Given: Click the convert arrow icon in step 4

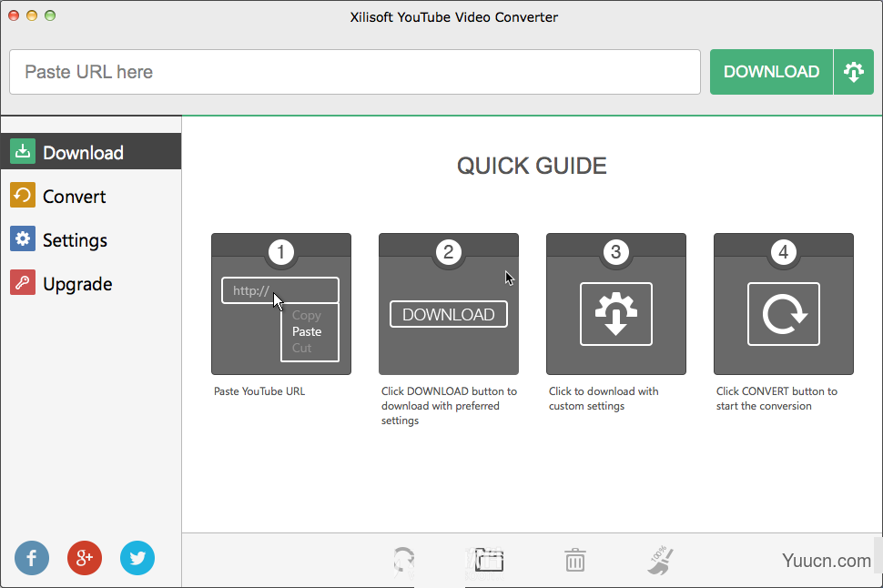Looking at the screenshot, I should [x=783, y=313].
